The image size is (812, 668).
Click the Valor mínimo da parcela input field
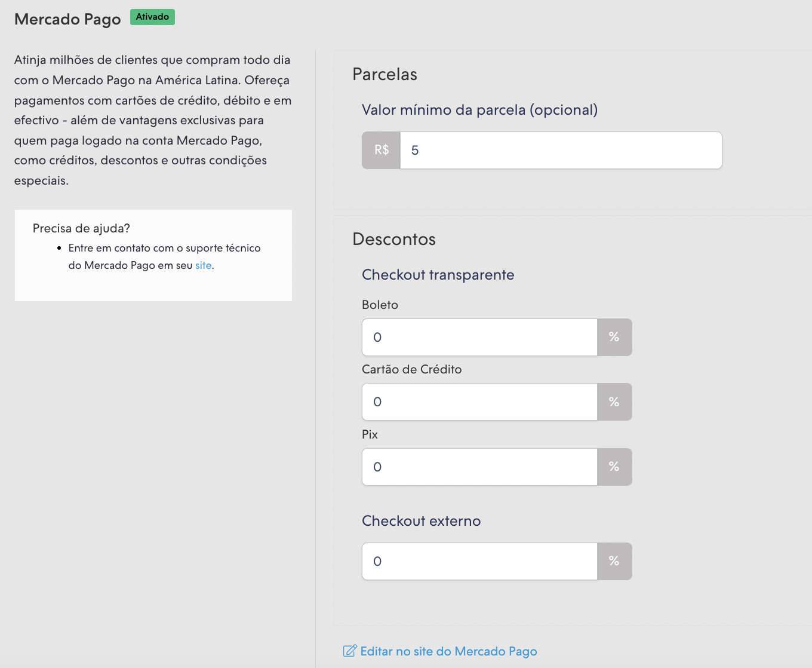[561, 150]
